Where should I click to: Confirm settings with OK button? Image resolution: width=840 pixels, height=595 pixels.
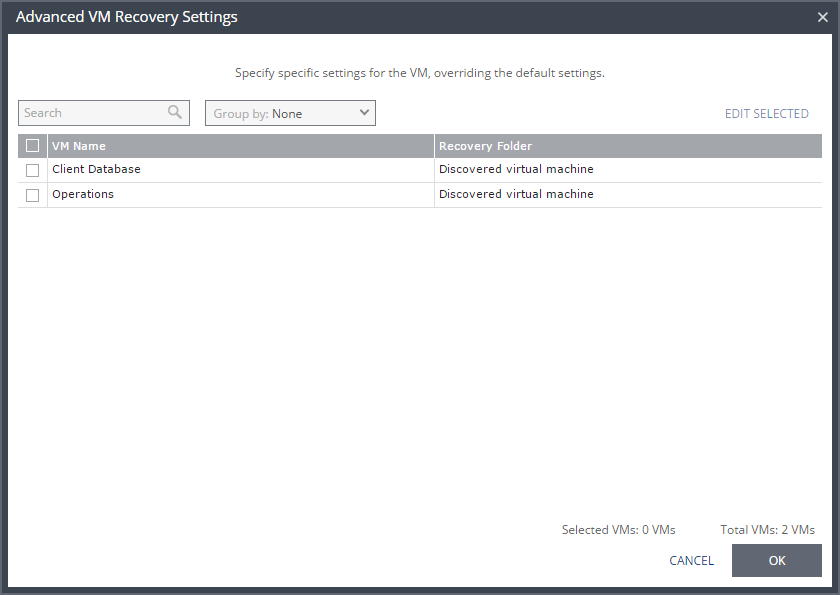(777, 561)
